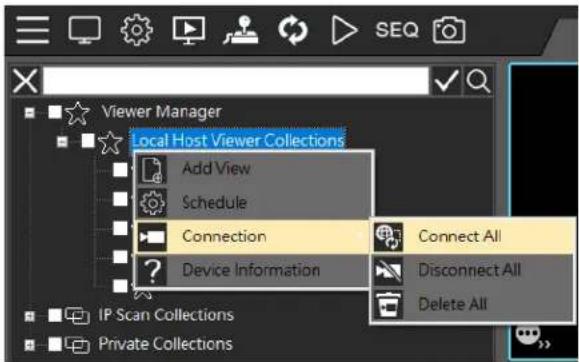
Task: Choose Add View from context menu
Action: (253, 169)
